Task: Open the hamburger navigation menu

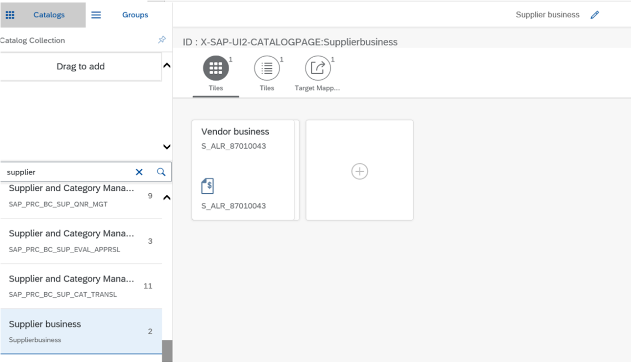Action: pos(96,15)
